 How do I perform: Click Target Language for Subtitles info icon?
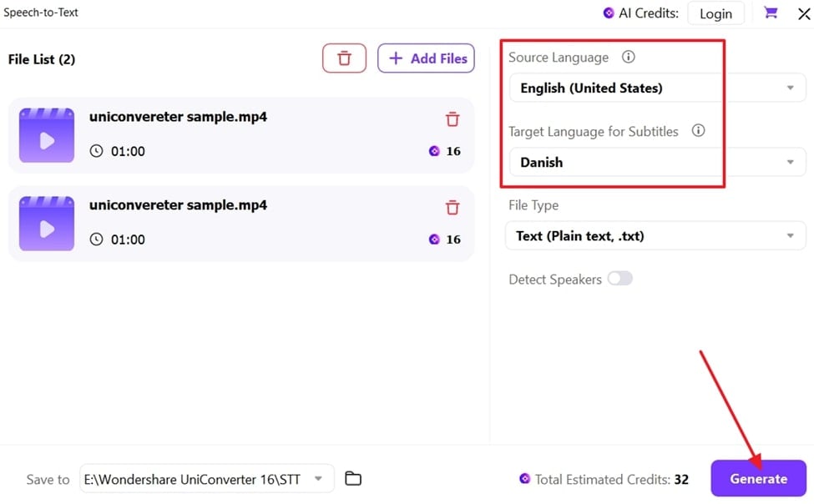coord(699,131)
